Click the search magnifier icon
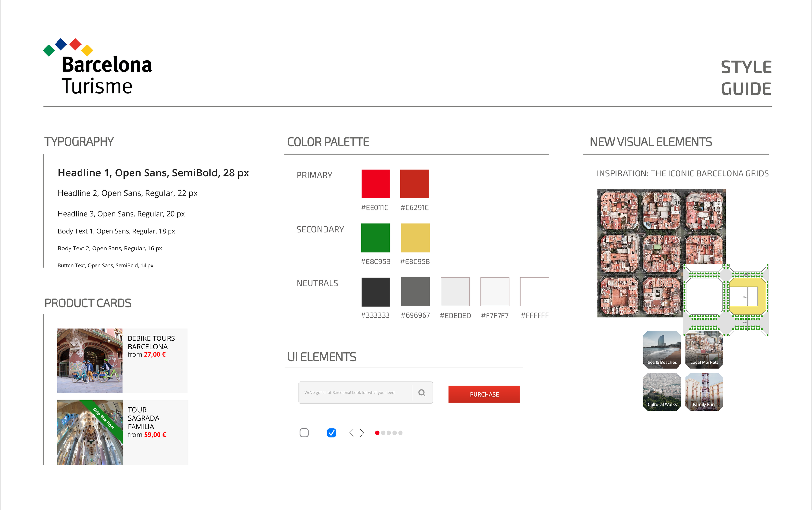Image resolution: width=812 pixels, height=510 pixels. (422, 393)
